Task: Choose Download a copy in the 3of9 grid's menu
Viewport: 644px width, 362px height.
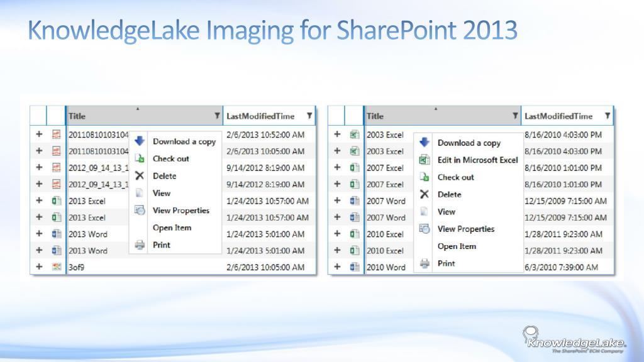Action: pos(184,141)
